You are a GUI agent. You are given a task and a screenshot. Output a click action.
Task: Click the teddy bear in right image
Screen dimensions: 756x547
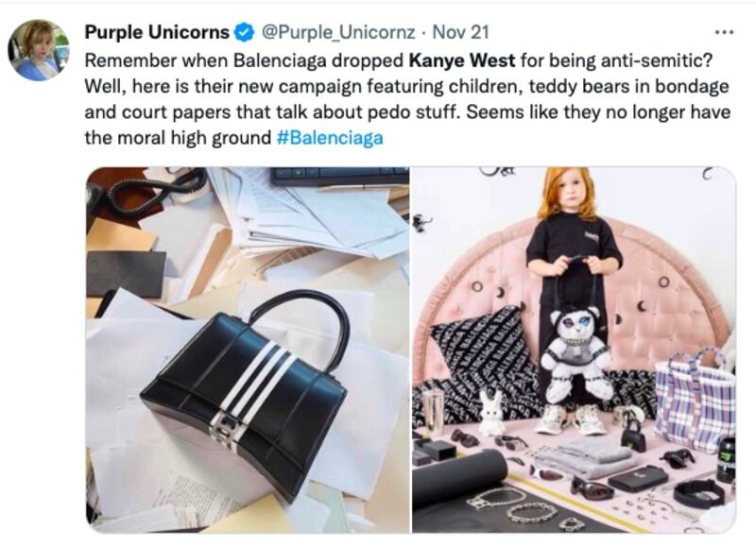(x=575, y=354)
